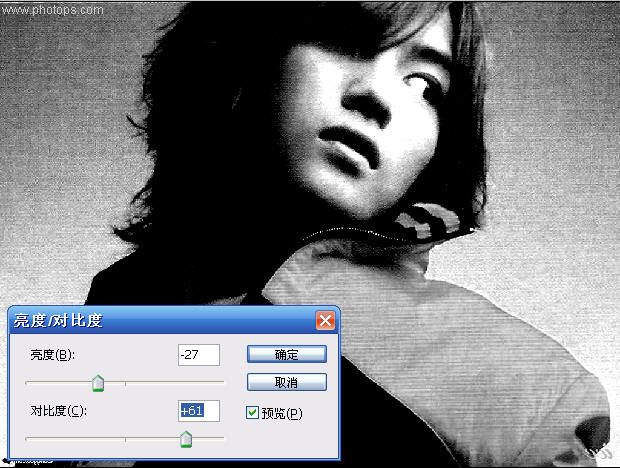The width and height of the screenshot is (620, 468).
Task: Close the 亮度/对比度 dialog
Action: tap(325, 321)
